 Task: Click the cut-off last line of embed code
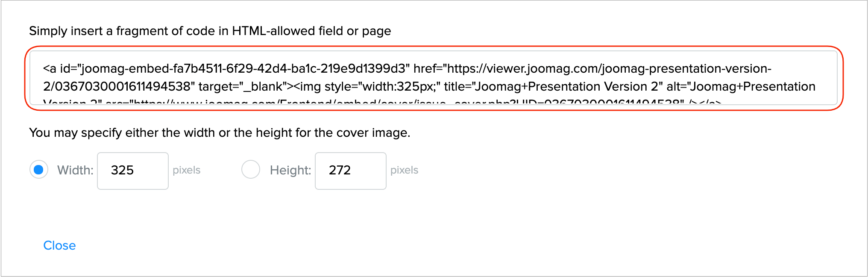coord(384,102)
